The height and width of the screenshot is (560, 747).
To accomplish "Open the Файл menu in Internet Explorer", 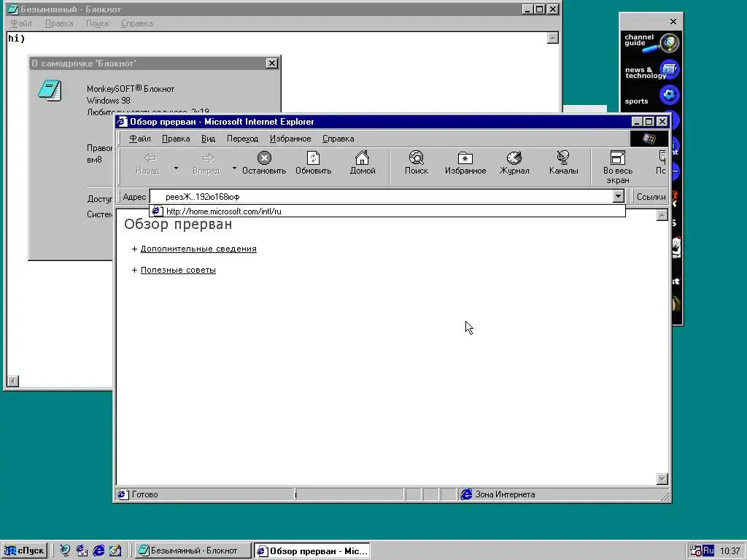I will [x=139, y=139].
